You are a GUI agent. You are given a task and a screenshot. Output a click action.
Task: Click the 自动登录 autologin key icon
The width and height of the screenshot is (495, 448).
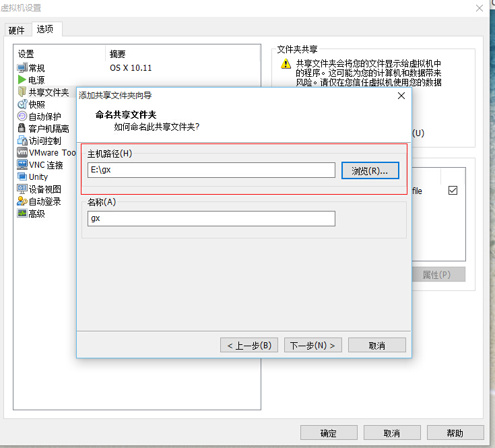(x=22, y=201)
